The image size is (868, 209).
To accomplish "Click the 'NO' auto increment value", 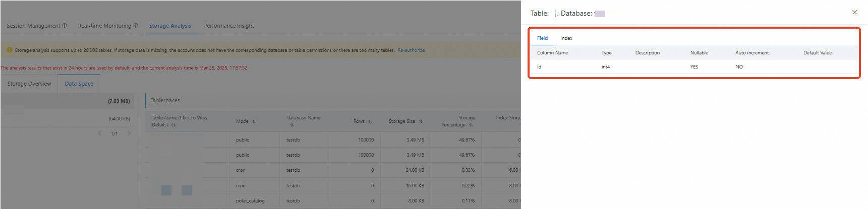I will coord(739,67).
